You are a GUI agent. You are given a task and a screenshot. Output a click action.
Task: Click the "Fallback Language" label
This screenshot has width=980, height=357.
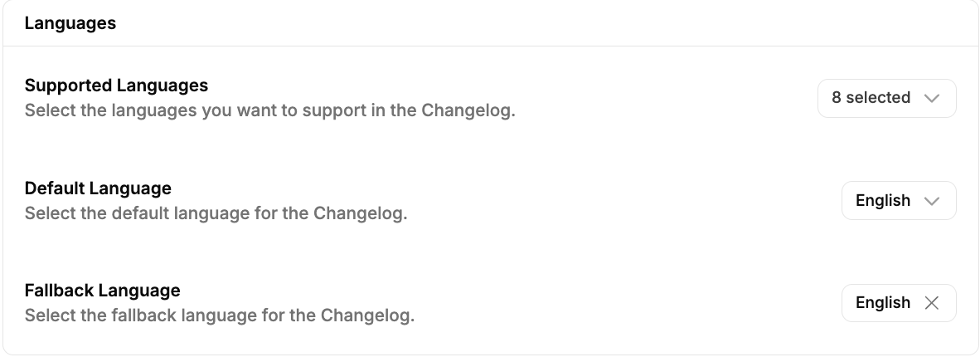tap(102, 291)
